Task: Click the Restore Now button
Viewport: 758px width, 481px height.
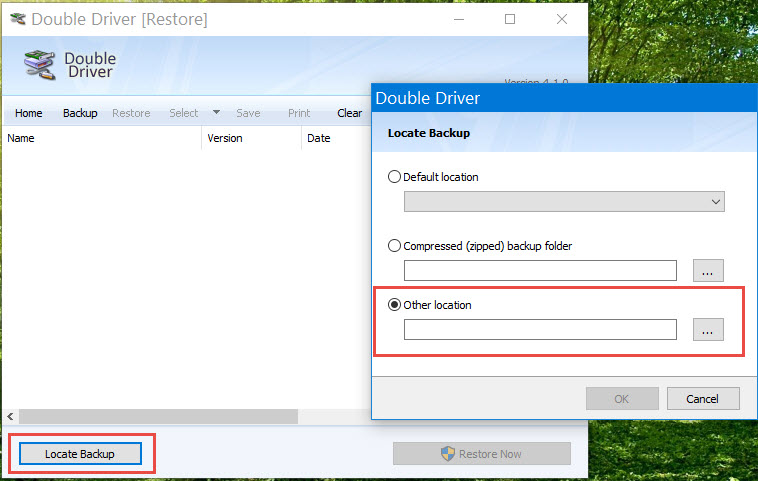Action: 482,454
